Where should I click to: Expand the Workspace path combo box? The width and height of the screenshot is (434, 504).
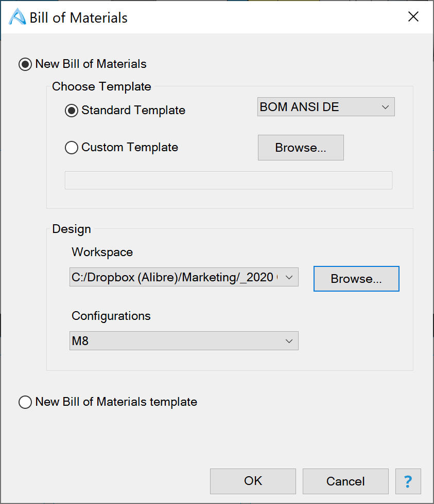(183, 277)
